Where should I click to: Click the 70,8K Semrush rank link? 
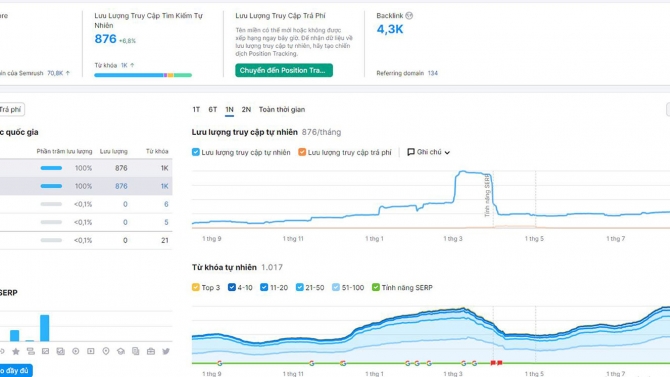click(55, 73)
